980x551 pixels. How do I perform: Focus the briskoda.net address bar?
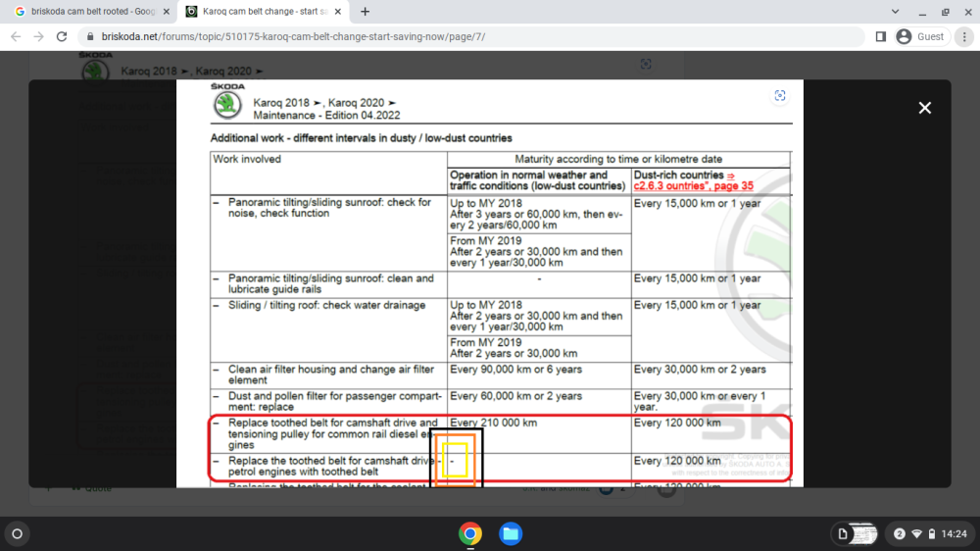(x=472, y=37)
